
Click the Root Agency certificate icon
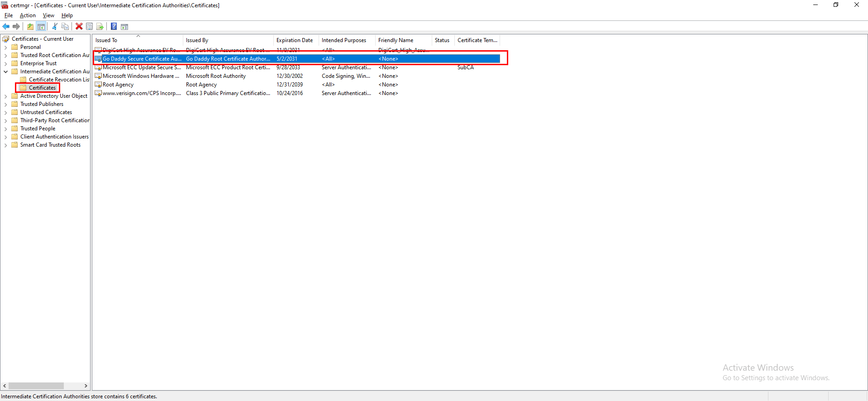(98, 85)
